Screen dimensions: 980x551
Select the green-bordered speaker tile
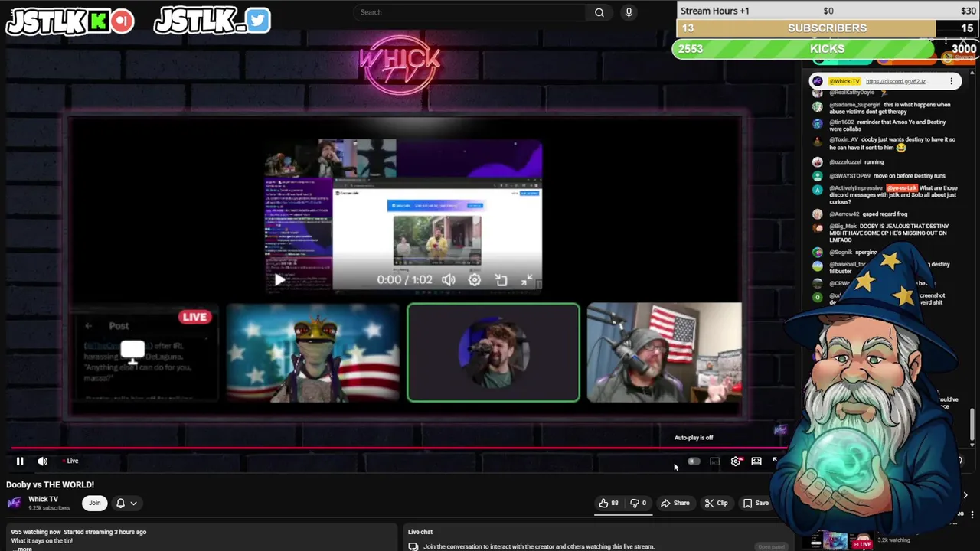493,353
